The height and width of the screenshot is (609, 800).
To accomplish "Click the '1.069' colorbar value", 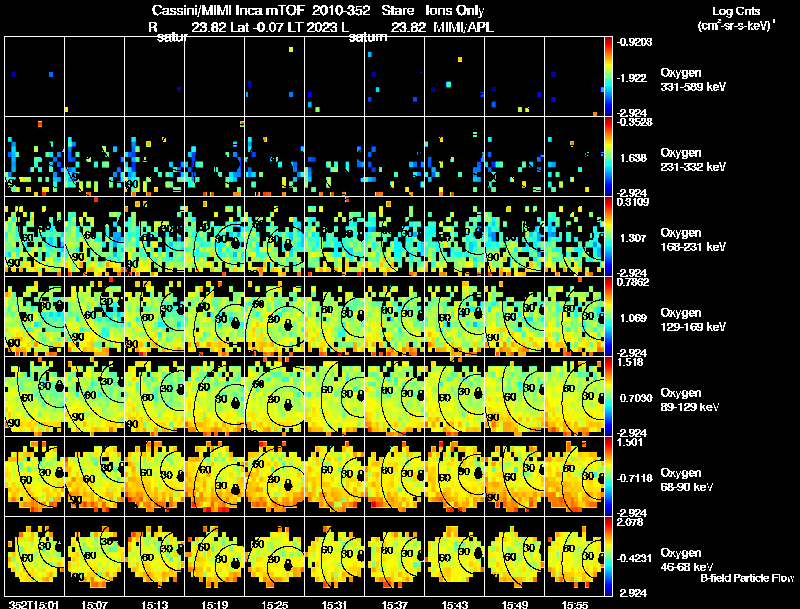I will [x=633, y=318].
